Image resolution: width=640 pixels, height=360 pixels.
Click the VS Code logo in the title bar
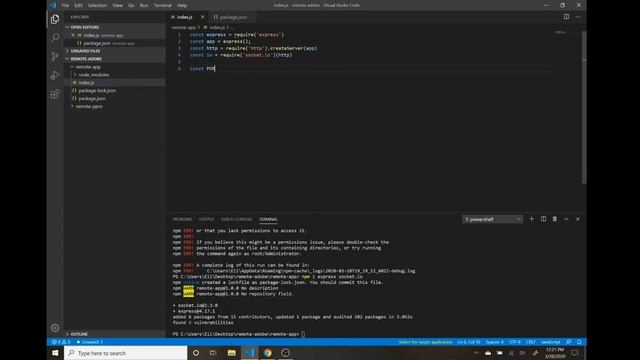[53, 5]
